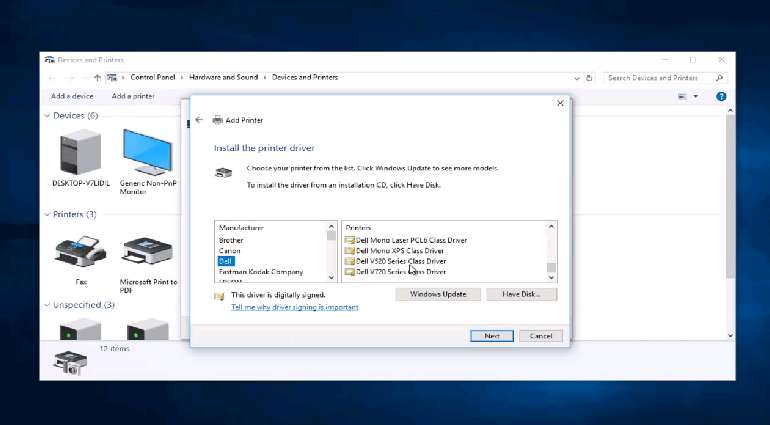Open address bar history dropdown
The image size is (770, 425).
click(x=577, y=78)
